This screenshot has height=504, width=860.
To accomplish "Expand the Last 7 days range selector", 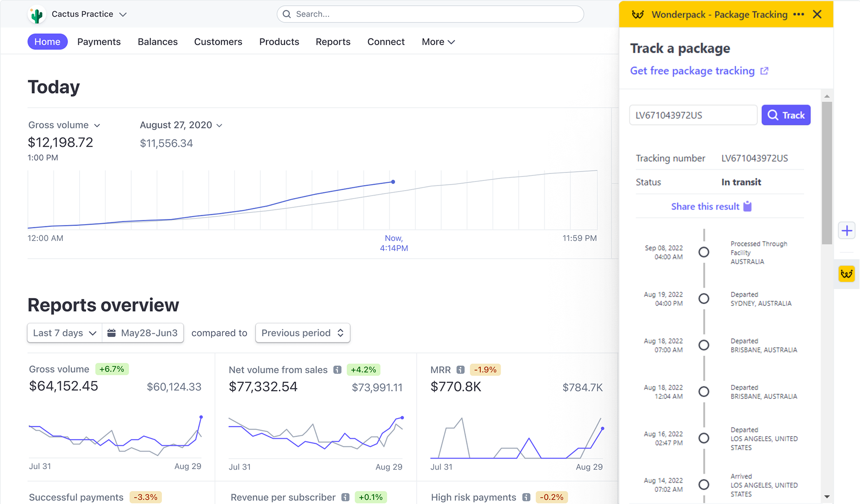I will [x=65, y=333].
